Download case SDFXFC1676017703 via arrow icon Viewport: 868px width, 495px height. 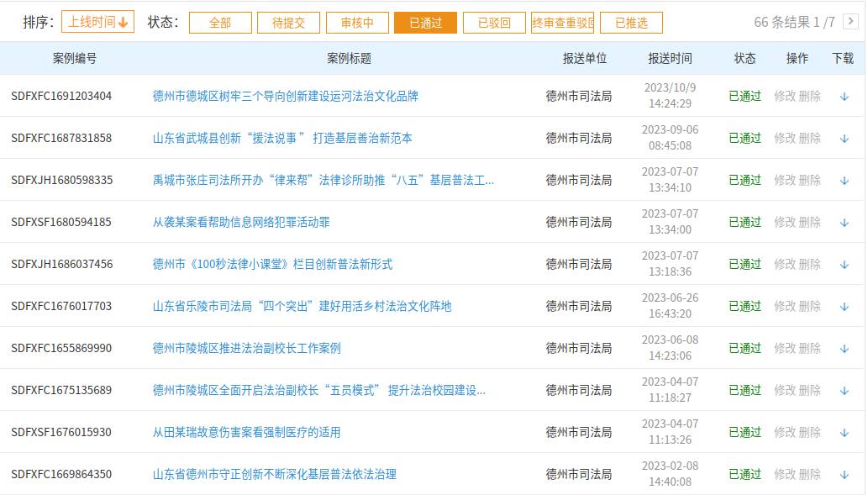click(844, 307)
